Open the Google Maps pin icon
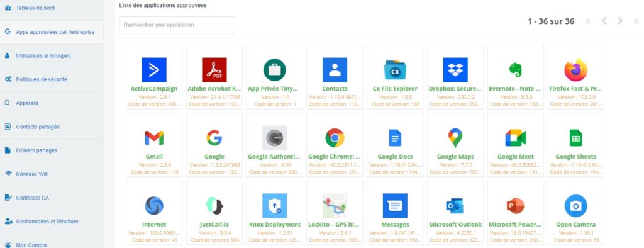The image size is (644, 248). click(x=455, y=138)
